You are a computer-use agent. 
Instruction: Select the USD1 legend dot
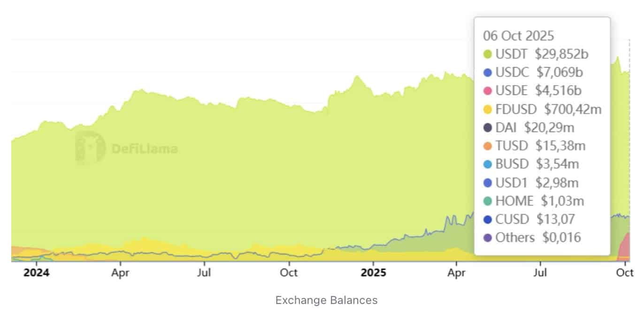[487, 183]
